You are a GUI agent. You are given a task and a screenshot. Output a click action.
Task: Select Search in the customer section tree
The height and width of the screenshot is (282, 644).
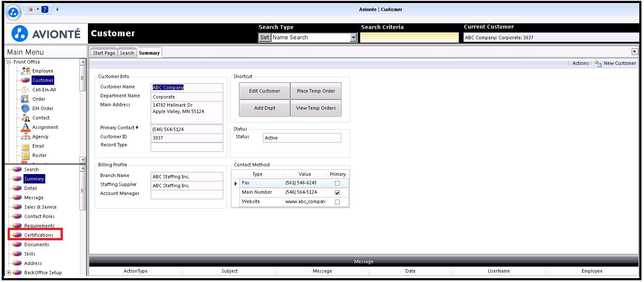tap(31, 169)
